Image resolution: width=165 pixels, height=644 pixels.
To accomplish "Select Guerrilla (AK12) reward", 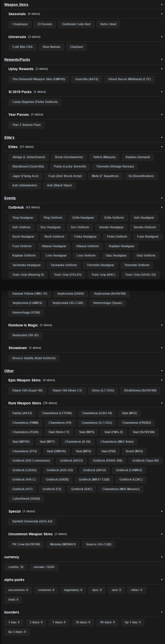I will click(87, 79).
